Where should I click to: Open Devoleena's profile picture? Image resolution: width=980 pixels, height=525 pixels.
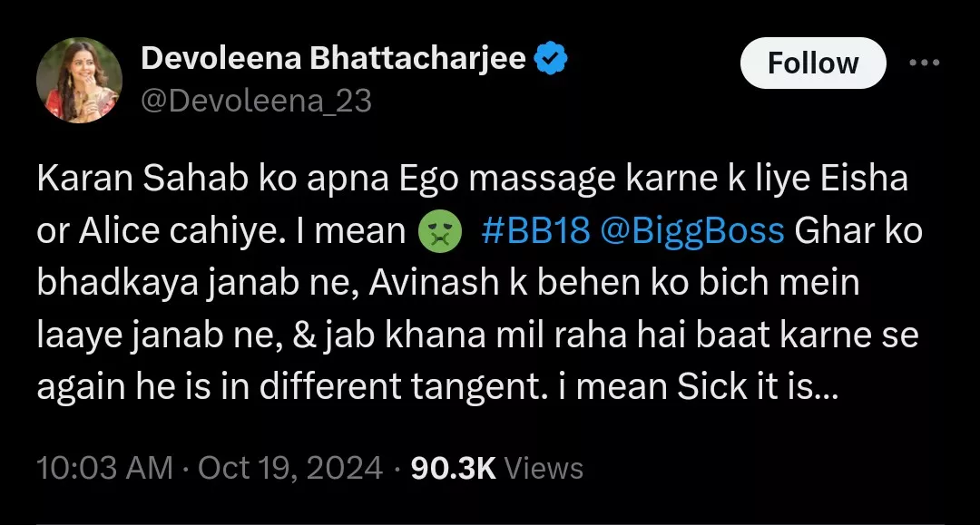coord(79,82)
